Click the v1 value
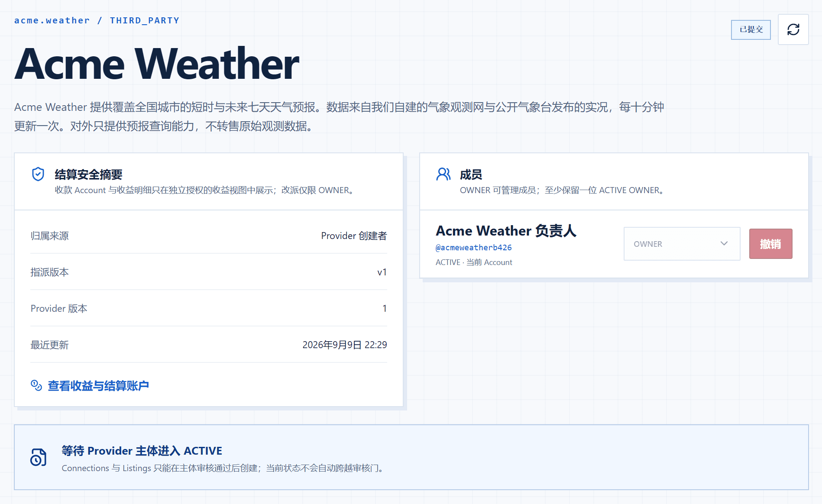Image resolution: width=822 pixels, height=504 pixels. click(x=382, y=272)
